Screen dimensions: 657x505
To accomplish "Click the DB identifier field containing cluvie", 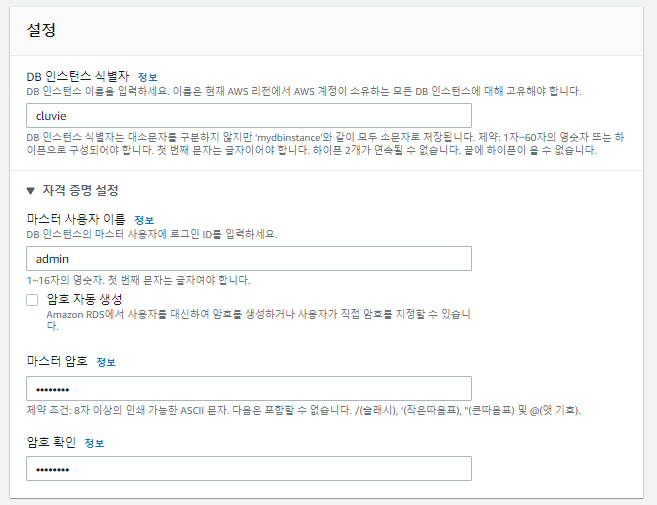I will (249, 116).
